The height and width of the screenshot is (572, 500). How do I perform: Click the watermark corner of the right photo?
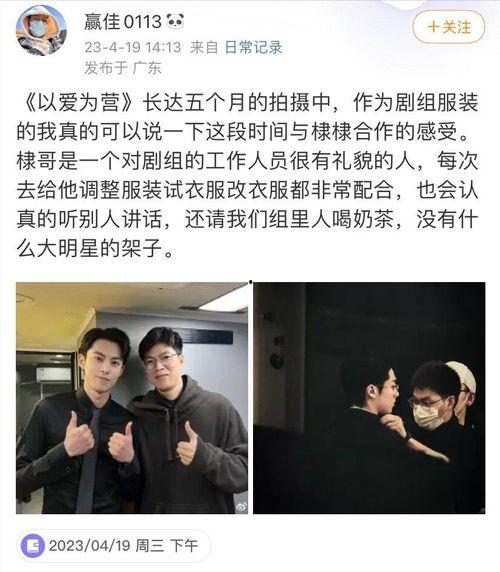tap(482, 509)
